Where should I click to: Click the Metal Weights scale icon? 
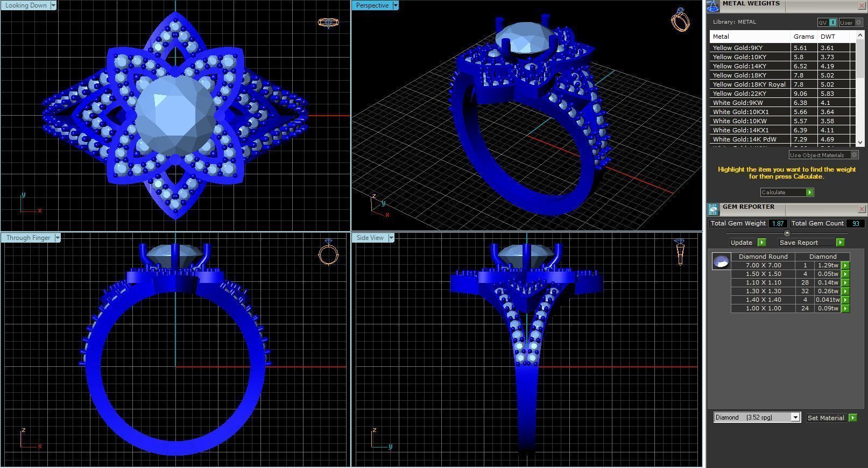[x=713, y=6]
